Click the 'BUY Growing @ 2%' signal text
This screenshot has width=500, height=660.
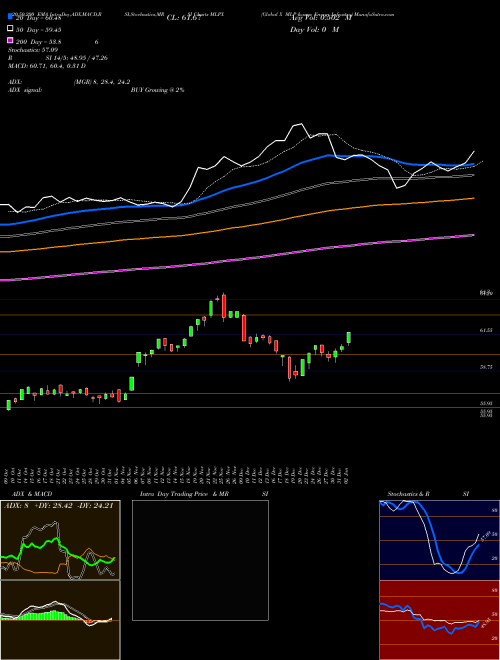(157, 90)
